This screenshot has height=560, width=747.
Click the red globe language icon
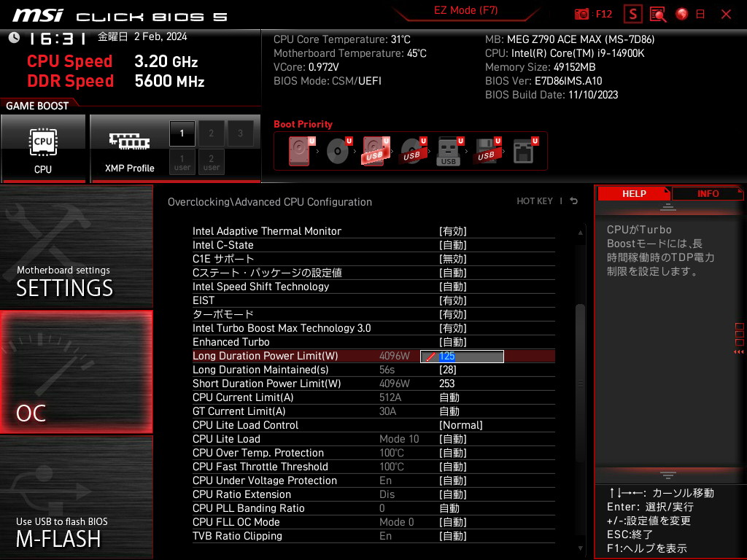tap(682, 14)
